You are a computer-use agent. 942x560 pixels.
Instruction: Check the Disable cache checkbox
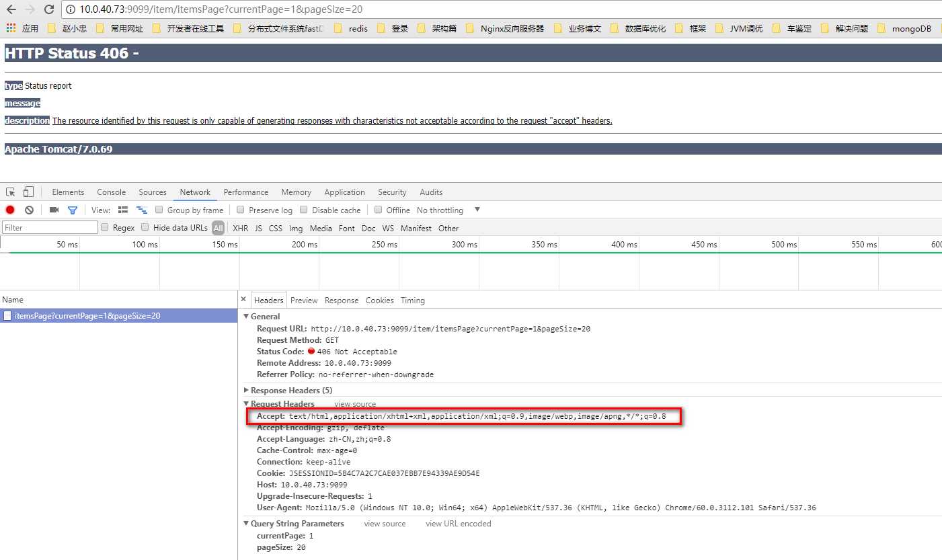[x=304, y=210]
